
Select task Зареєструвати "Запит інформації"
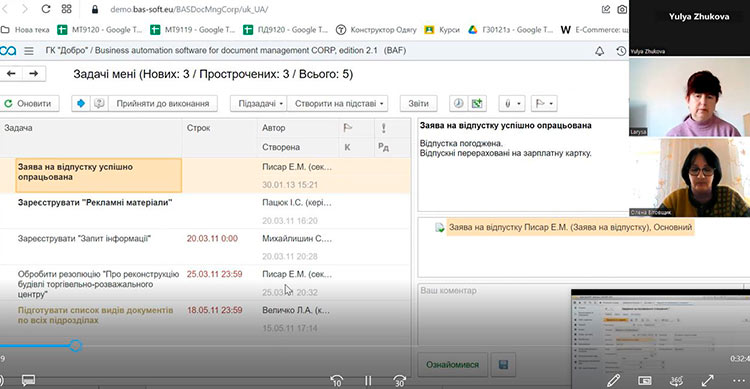point(84,238)
